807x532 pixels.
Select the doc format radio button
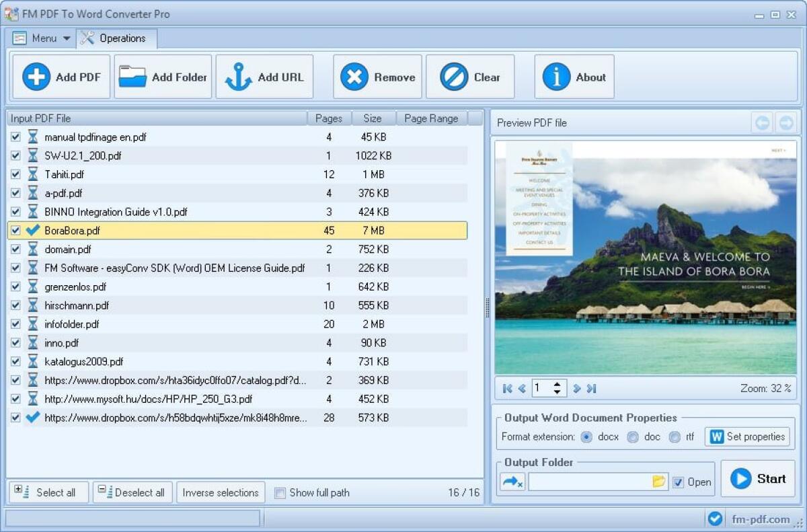(x=633, y=436)
